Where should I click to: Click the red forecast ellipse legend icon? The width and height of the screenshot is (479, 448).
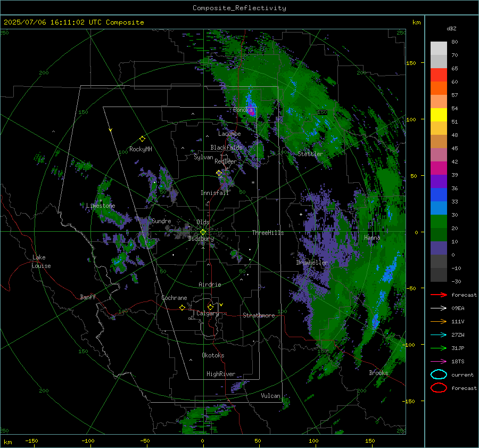click(x=439, y=388)
